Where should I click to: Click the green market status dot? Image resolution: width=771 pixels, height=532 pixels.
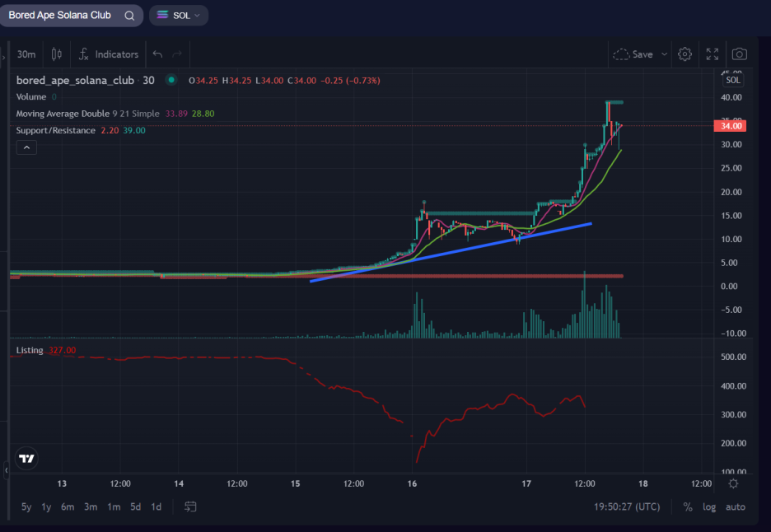click(171, 80)
